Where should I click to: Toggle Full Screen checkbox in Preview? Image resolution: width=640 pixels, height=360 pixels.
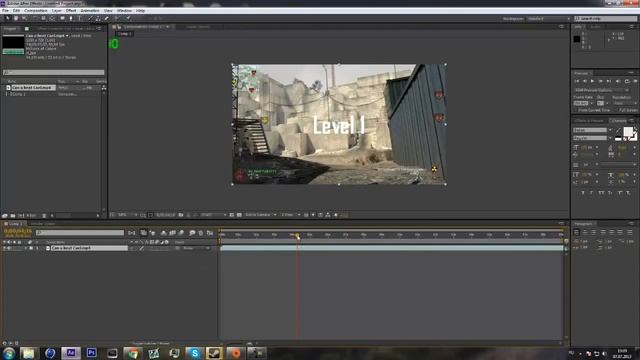click(x=617, y=110)
